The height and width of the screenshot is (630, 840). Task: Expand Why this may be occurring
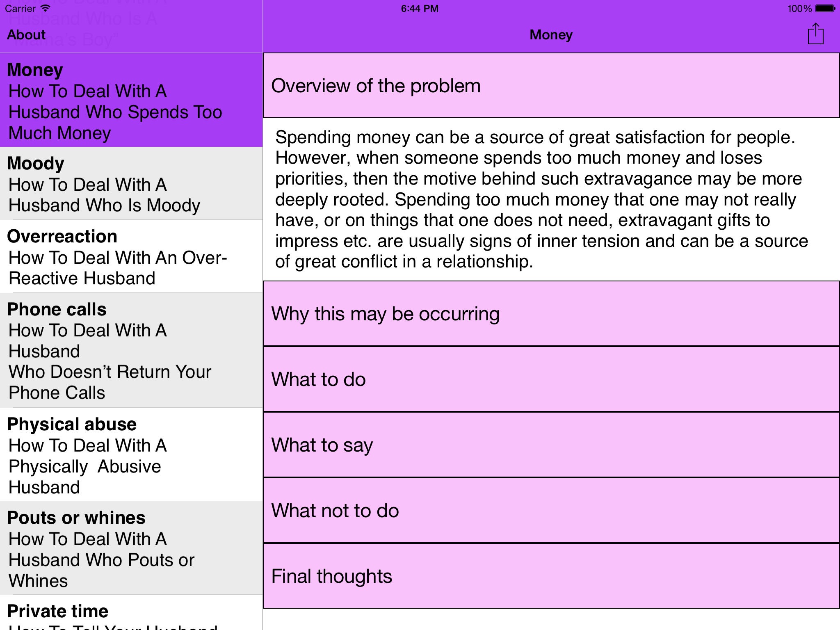pos(551,314)
